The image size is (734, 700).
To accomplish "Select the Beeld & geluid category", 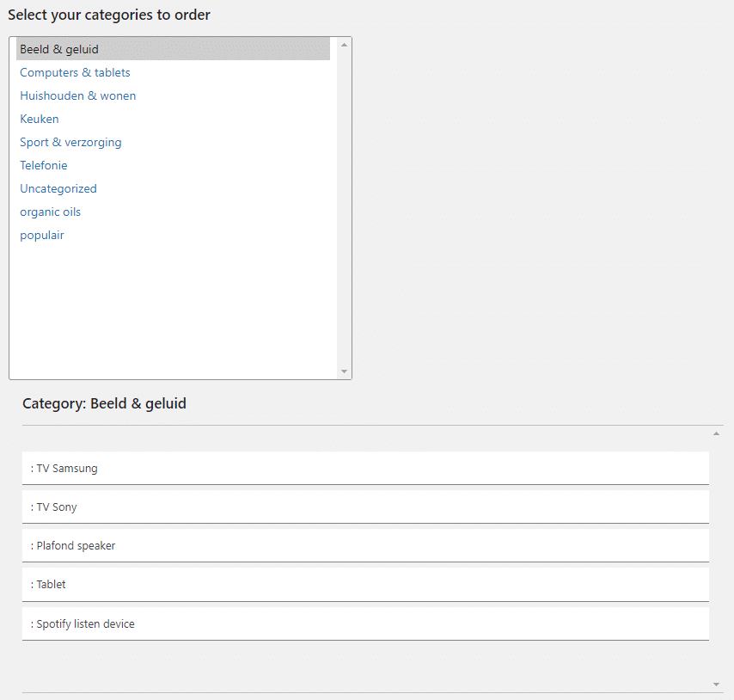I will coord(173,49).
